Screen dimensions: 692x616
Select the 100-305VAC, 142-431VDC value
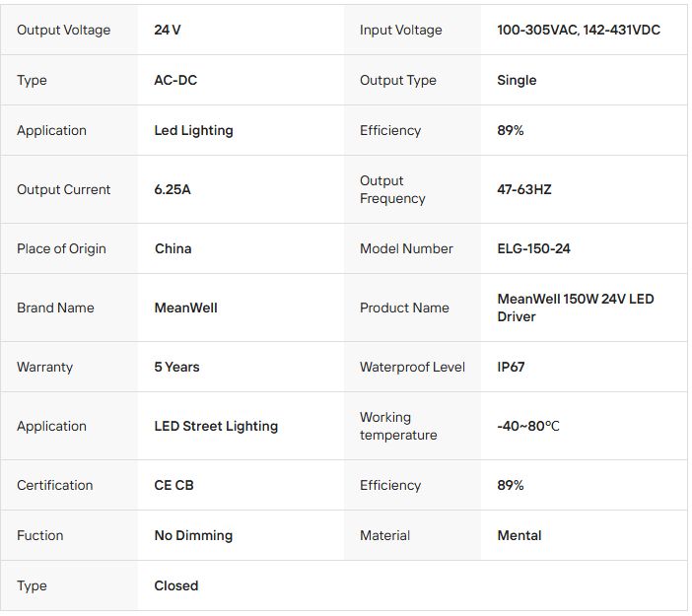pyautogui.click(x=579, y=30)
